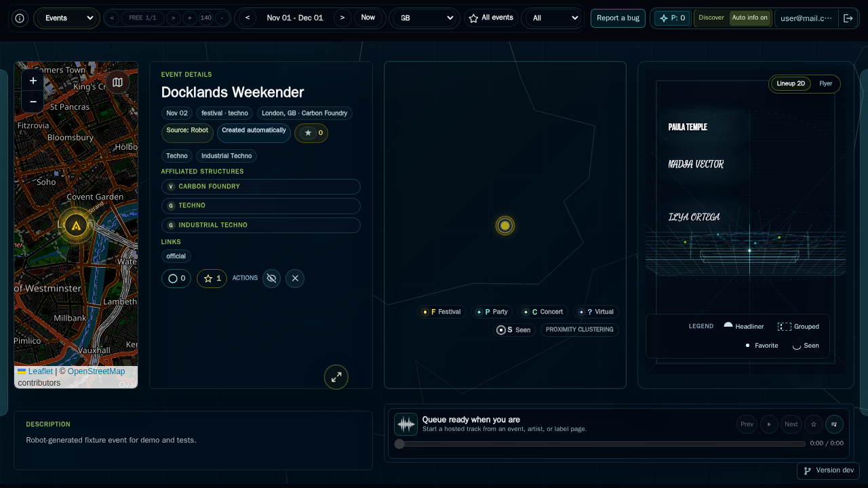Go to previous date range
This screenshot has height=488, width=868.
[x=248, y=18]
